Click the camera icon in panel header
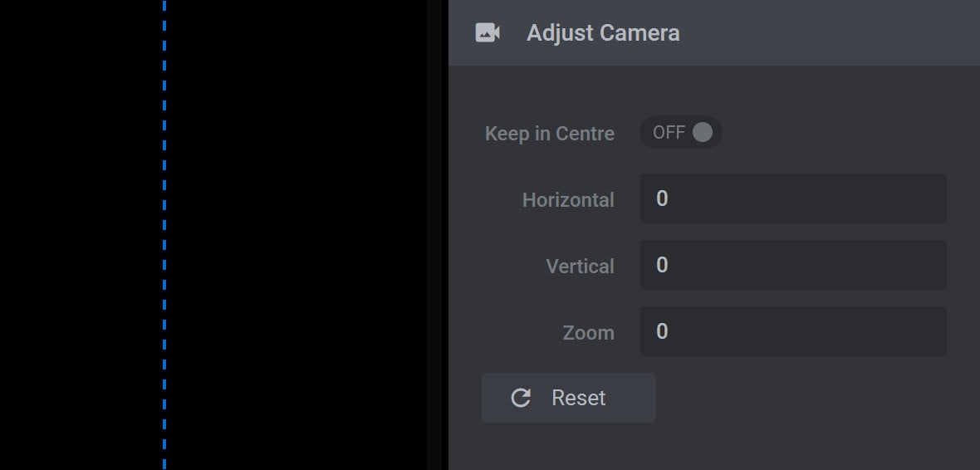This screenshot has height=470, width=980. pyautogui.click(x=487, y=32)
